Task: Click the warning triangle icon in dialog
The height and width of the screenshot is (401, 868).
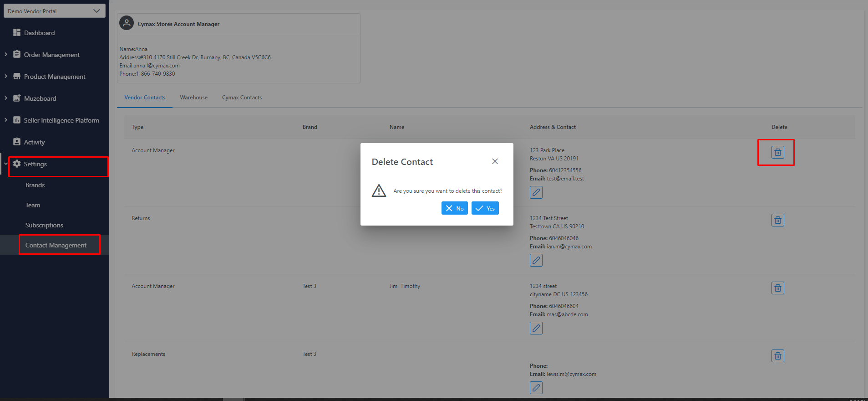Action: pyautogui.click(x=379, y=190)
